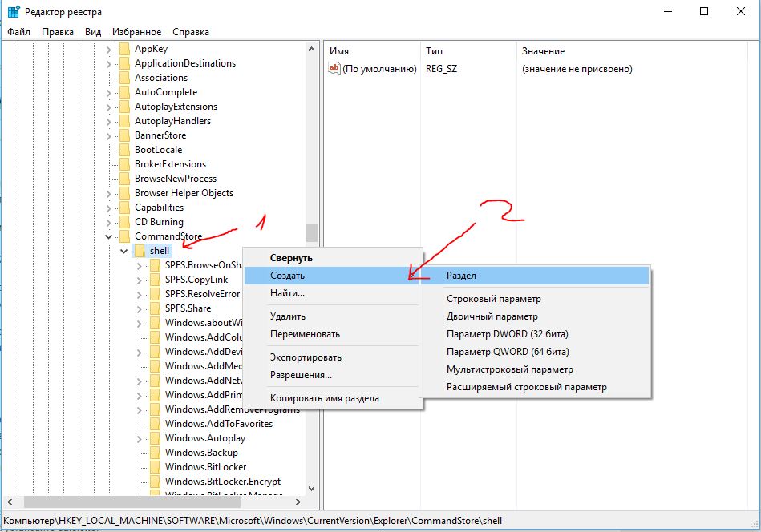Image resolution: width=761 pixels, height=532 pixels.
Task: Click the folder icon next to Windows.BitLocker
Action: (154, 467)
